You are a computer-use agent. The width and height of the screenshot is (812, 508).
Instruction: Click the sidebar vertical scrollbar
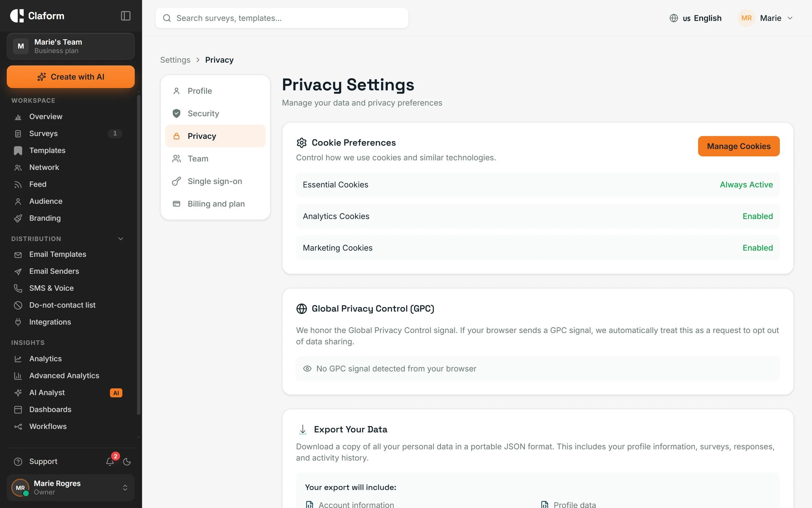pyautogui.click(x=138, y=255)
